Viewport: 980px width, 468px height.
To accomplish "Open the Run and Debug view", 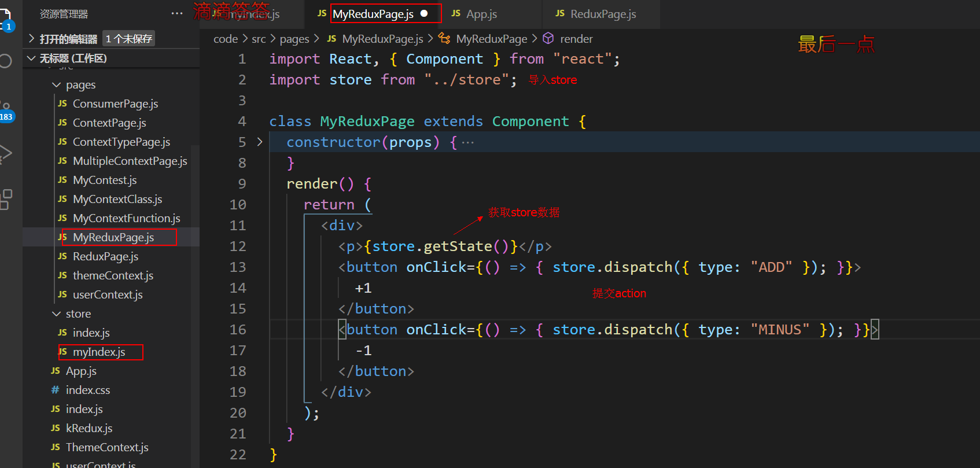I will [x=5, y=154].
